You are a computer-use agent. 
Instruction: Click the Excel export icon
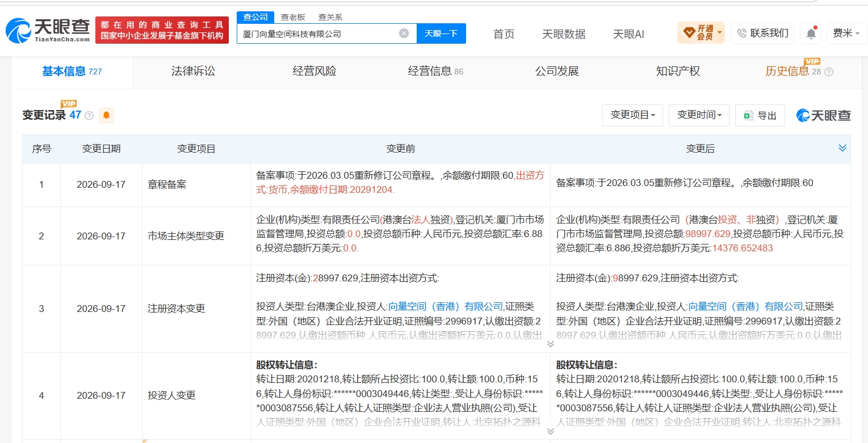(x=749, y=115)
